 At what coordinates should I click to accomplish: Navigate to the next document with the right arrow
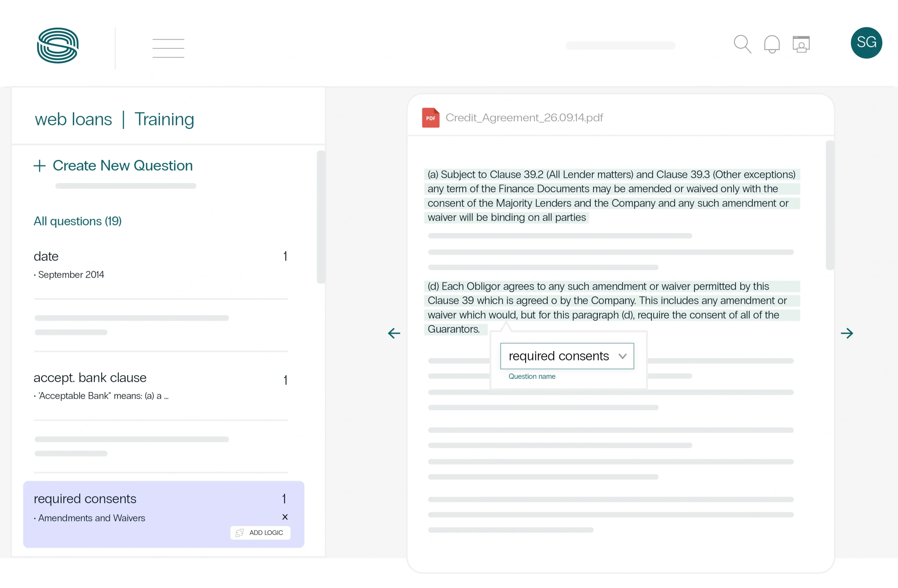click(x=847, y=333)
